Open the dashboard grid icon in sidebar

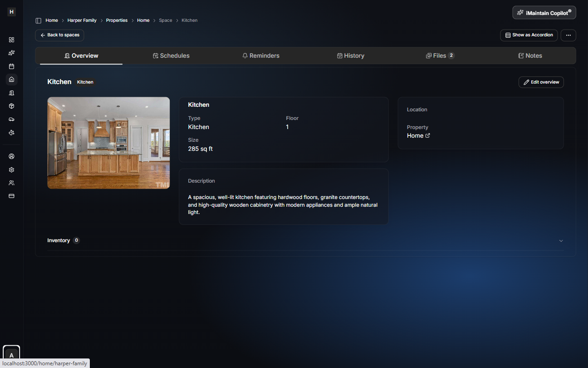(11, 40)
